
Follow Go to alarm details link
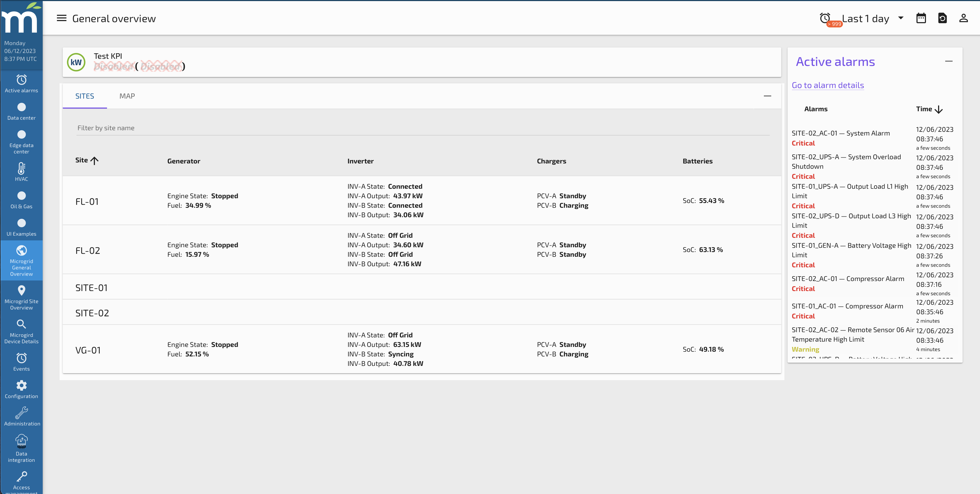click(828, 85)
